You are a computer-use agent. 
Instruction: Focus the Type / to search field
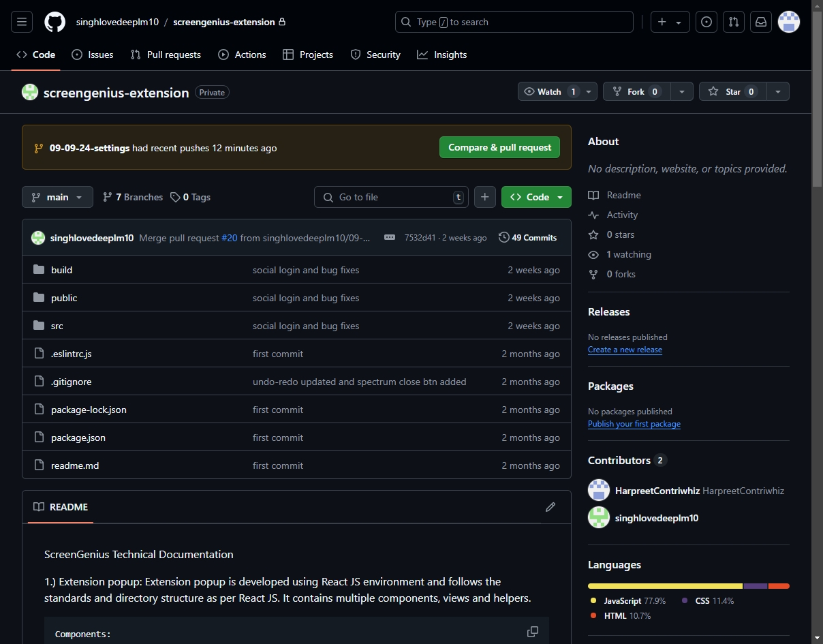pos(514,22)
